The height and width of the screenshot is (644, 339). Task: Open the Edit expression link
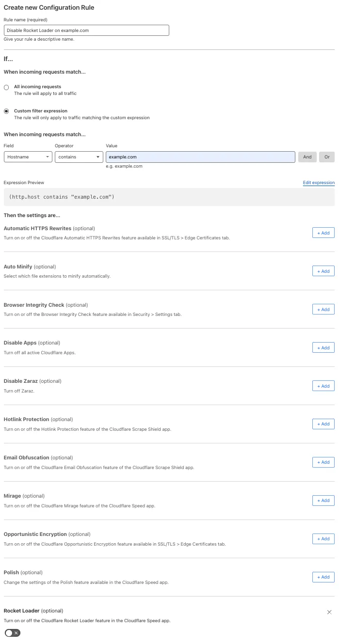click(319, 183)
